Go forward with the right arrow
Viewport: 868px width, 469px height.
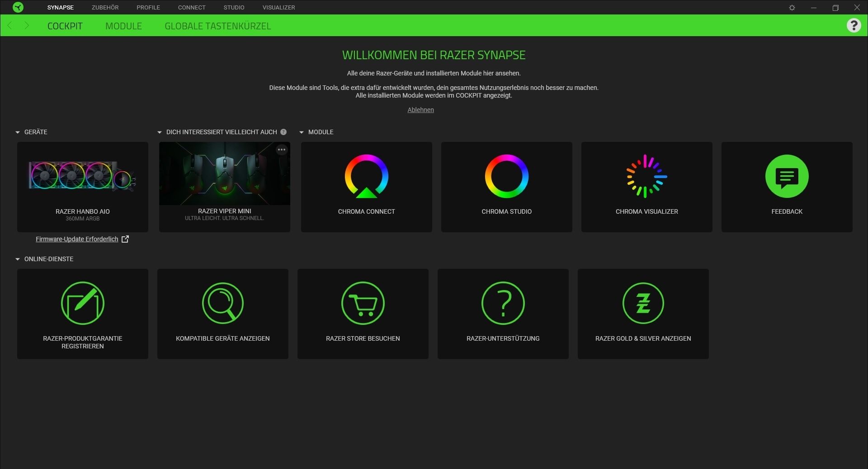[x=27, y=26]
